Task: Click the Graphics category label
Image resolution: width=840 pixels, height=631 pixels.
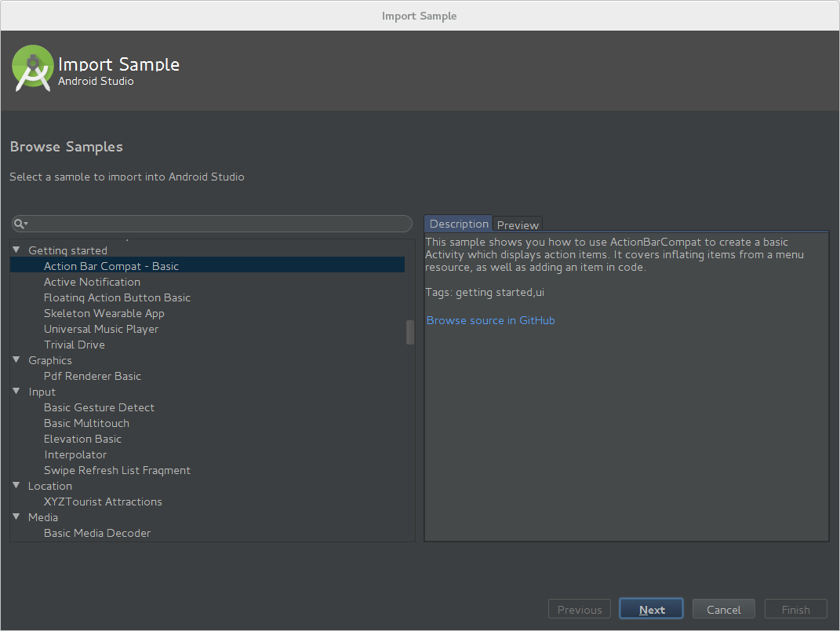Action: (x=50, y=360)
